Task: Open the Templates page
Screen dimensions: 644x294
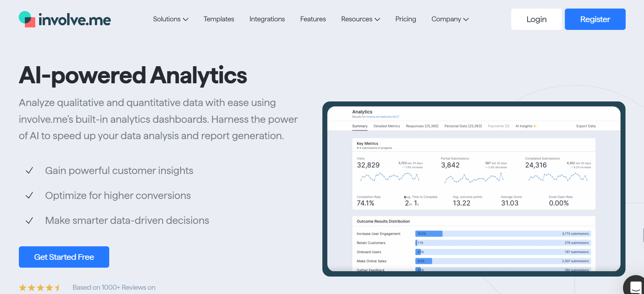Action: point(219,19)
